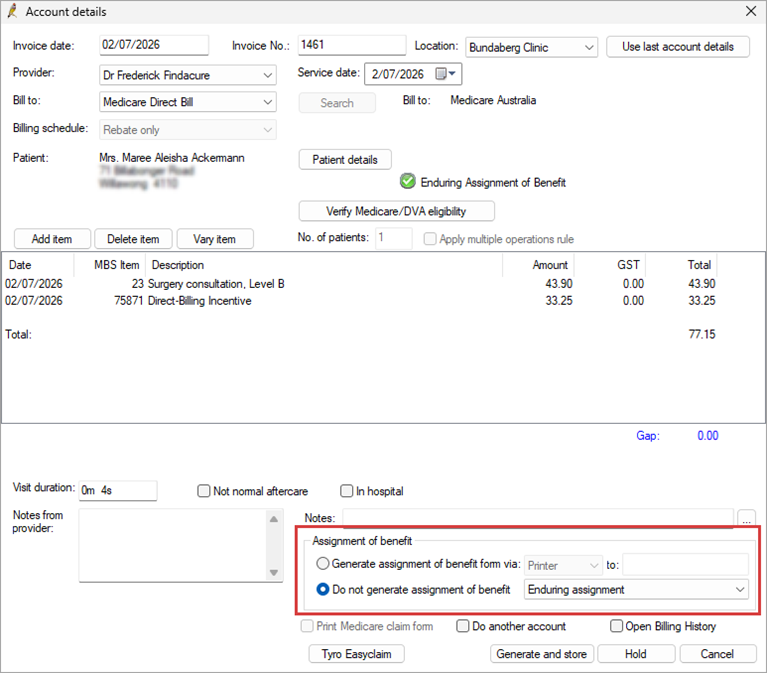
Task: Click the Amount column header
Action: tap(539, 265)
